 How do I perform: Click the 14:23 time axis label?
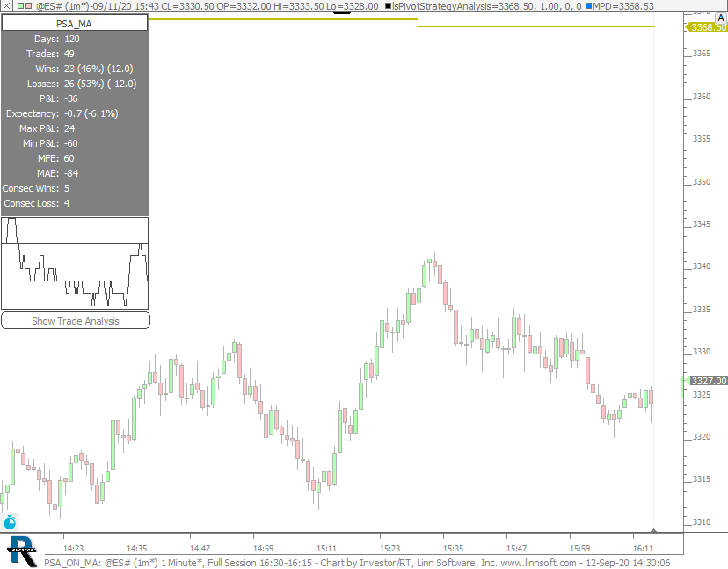[x=73, y=548]
